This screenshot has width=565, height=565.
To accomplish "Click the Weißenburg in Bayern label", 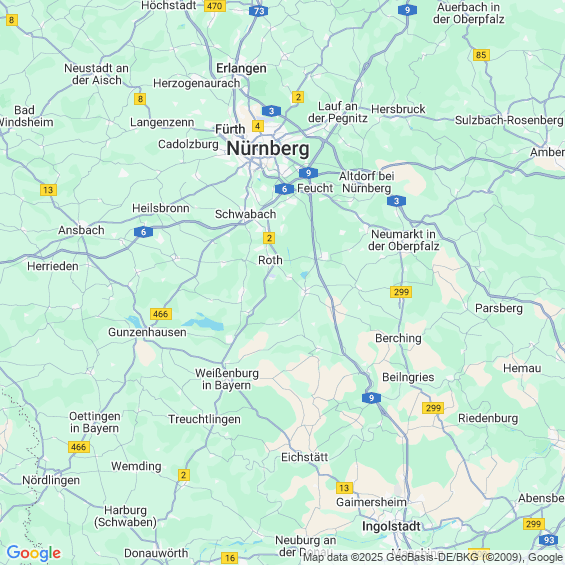I will click(227, 379).
